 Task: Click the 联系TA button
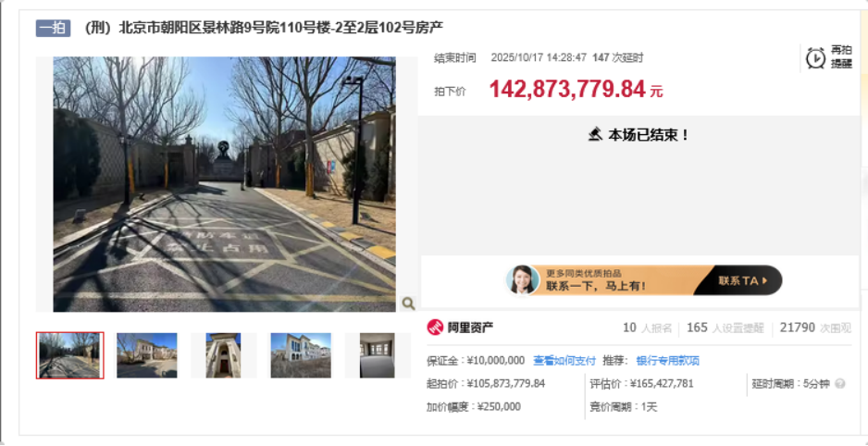[742, 280]
